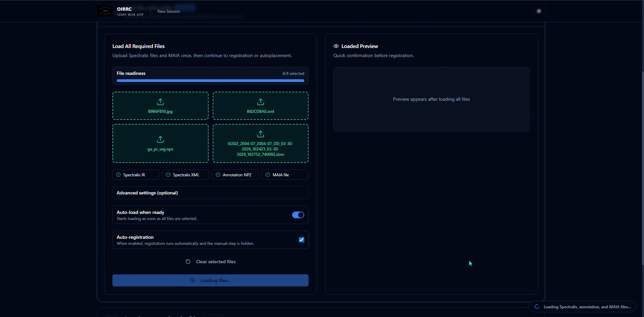Click the eye icon beside Loaded Preview
Screen dimensions: 644x317
[336, 46]
